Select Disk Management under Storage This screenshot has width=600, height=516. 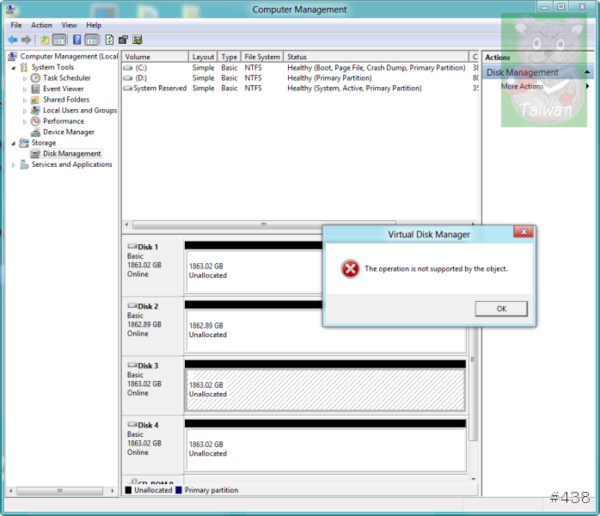click(71, 154)
